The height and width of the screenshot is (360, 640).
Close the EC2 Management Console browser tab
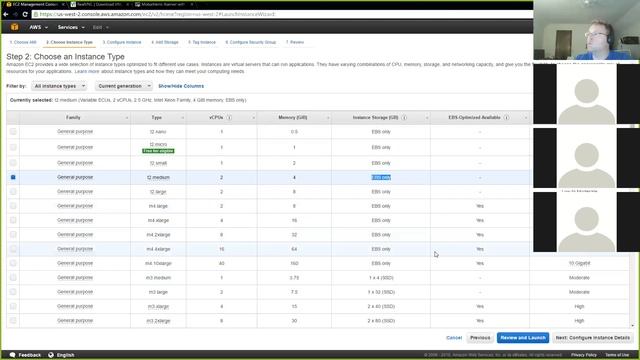tap(63, 4)
